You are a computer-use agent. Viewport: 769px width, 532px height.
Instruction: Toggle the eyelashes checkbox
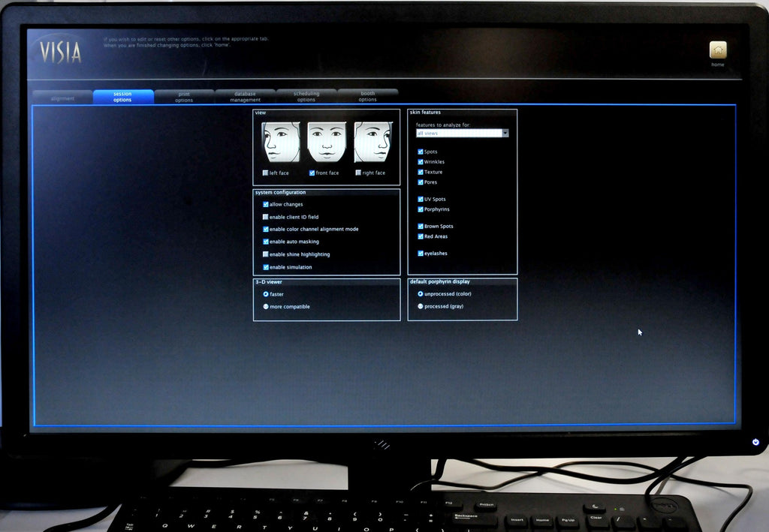[x=420, y=253]
